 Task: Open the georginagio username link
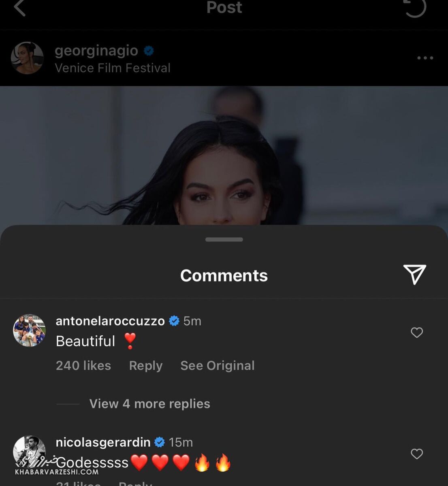pos(96,51)
